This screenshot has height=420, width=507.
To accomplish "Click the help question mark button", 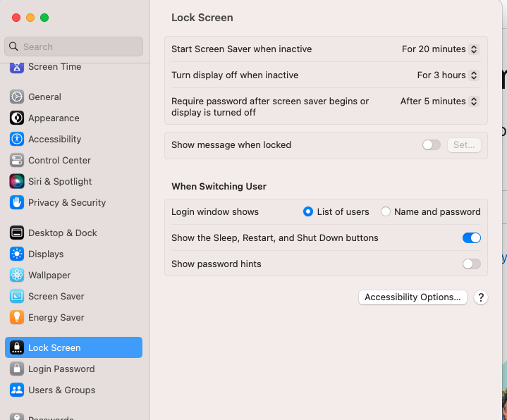I will pos(481,297).
